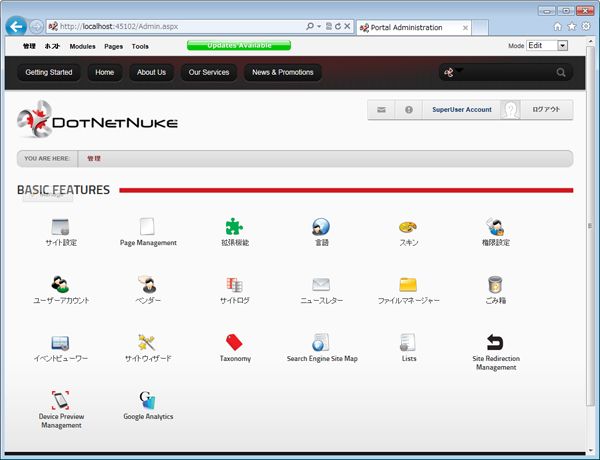Expand the search scope dropdown arrow
Viewport: 600px width, 460px height.
(x=459, y=70)
